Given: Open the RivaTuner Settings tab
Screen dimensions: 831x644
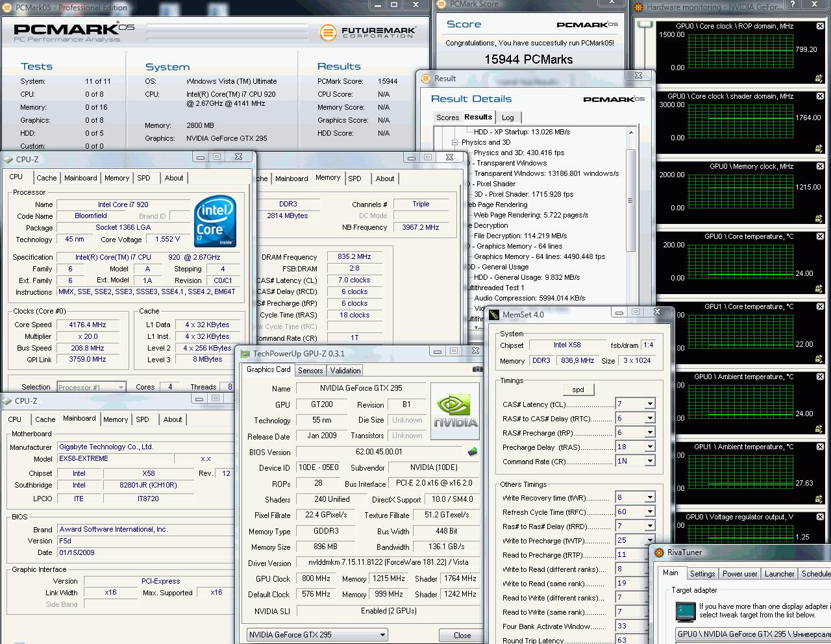Looking at the screenshot, I should tap(702, 574).
